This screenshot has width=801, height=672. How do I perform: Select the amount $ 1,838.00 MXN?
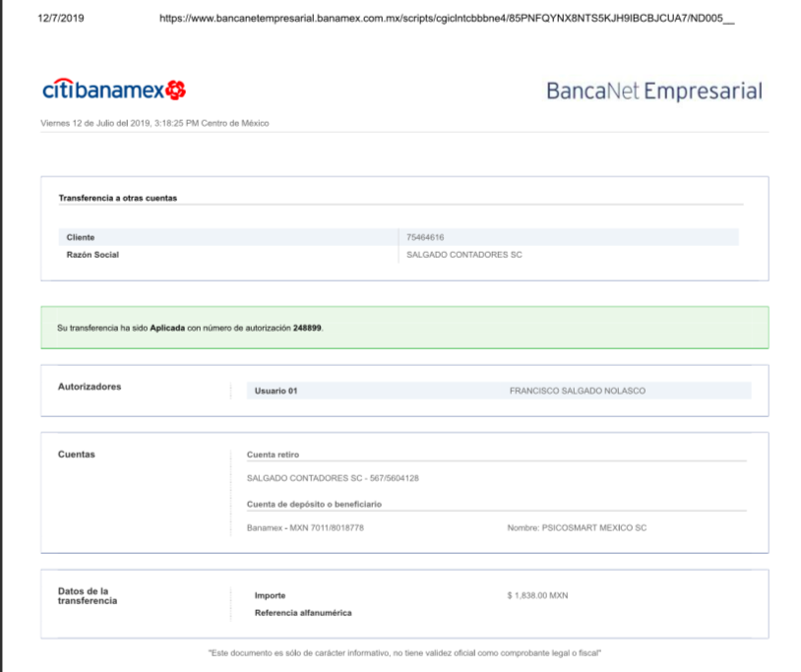[x=537, y=595]
